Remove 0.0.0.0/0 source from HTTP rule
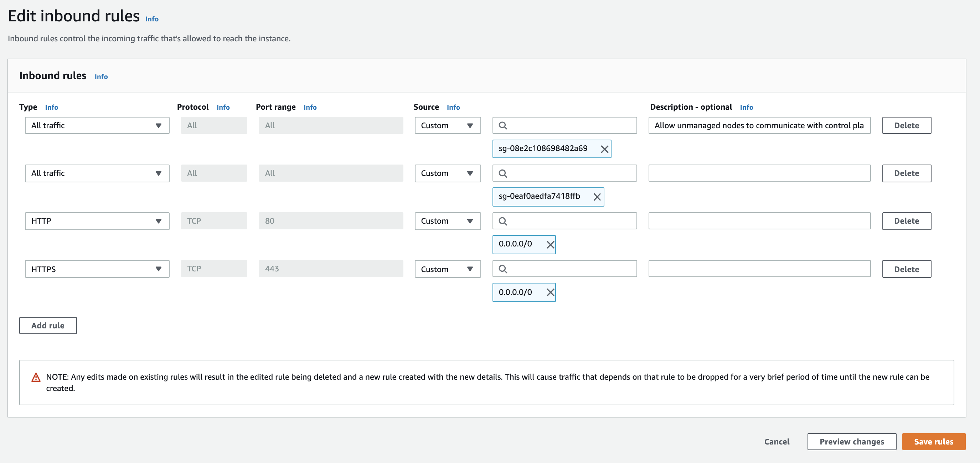 tap(549, 244)
